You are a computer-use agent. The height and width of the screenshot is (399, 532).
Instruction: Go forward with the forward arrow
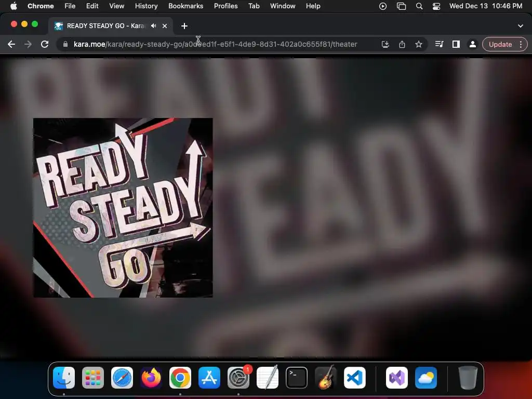(28, 44)
